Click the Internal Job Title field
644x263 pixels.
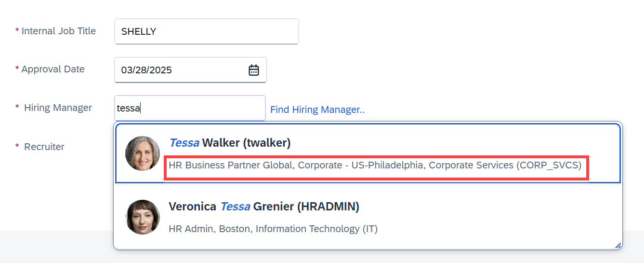[x=206, y=31]
